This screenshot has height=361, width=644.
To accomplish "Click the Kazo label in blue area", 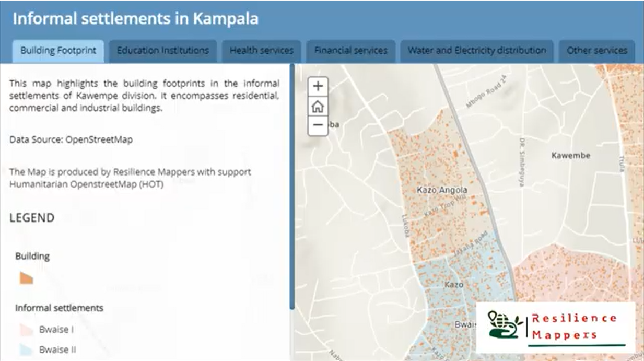I will coord(453,285).
